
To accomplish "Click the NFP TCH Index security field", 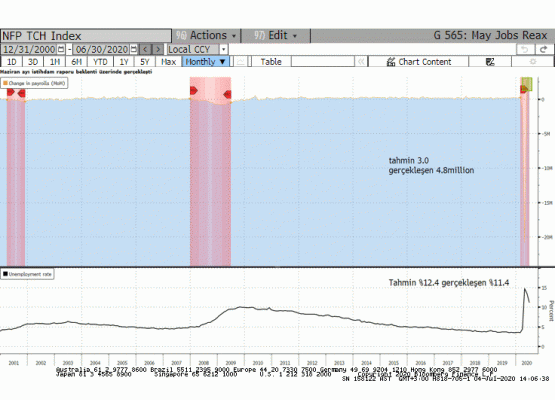I will point(86,36).
